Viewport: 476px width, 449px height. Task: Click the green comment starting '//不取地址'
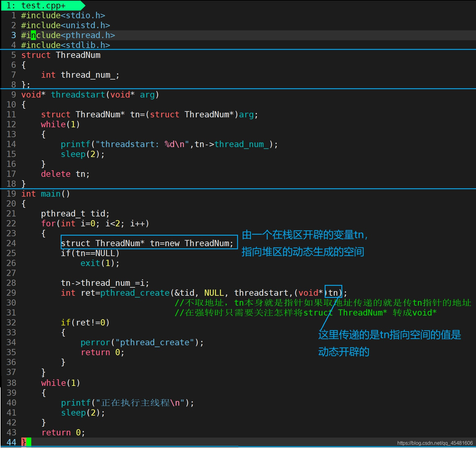[323, 303]
